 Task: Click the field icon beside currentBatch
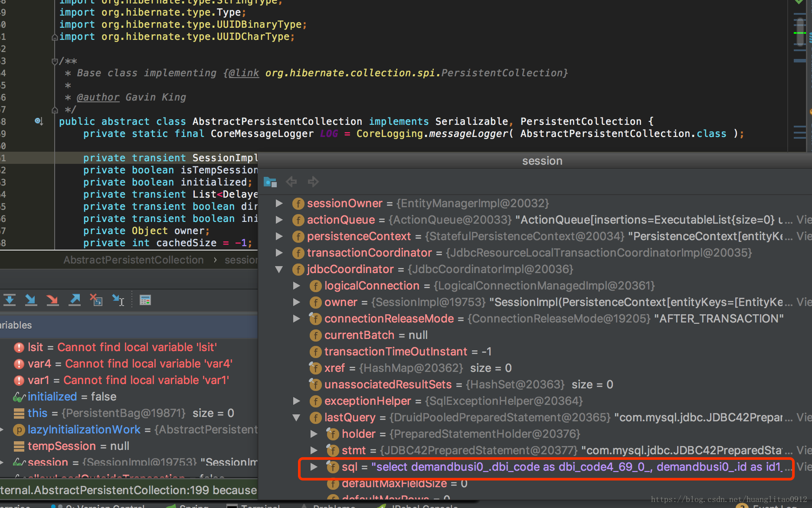(315, 335)
